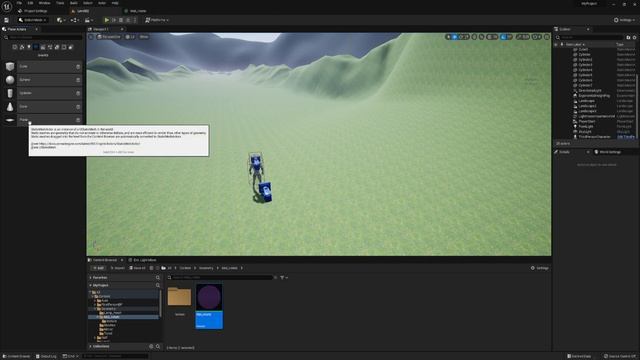
Task: Open the Perspective view dropdown
Action: tap(109, 37)
